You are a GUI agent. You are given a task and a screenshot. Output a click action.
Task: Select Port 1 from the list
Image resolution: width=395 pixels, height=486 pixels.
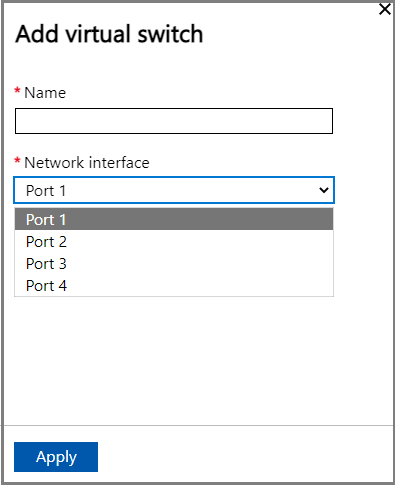(x=174, y=219)
